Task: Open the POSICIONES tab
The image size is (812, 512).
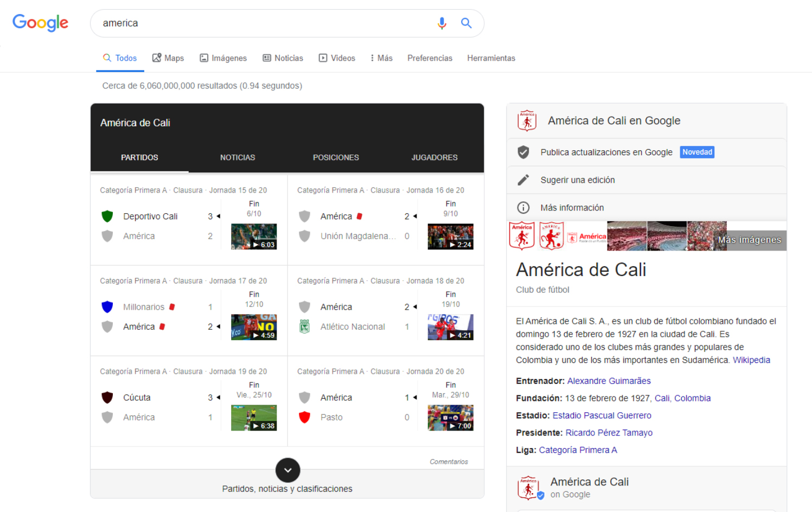Action: [336, 157]
